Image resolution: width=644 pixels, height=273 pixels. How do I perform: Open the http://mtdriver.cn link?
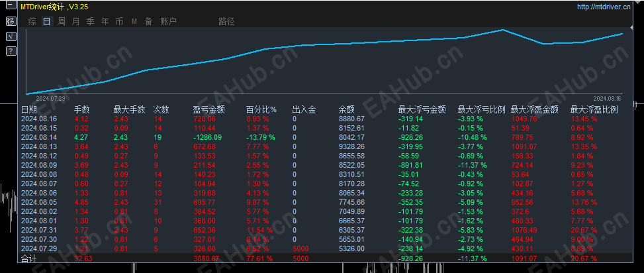tap(604, 7)
